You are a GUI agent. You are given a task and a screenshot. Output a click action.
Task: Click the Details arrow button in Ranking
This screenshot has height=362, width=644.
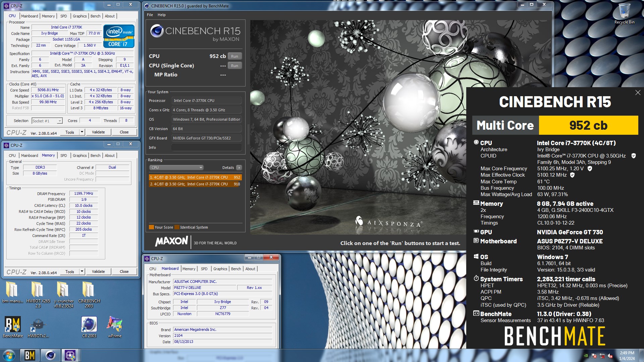click(x=239, y=168)
